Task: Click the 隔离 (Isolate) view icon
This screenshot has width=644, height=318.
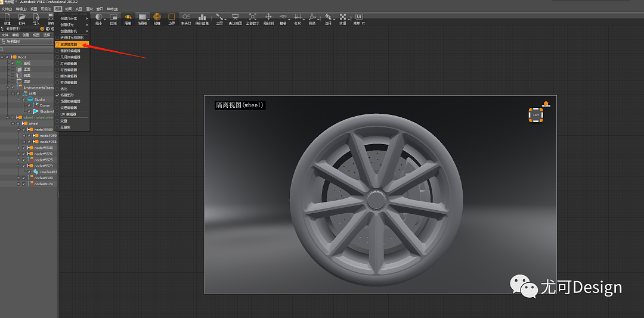Action: (x=128, y=17)
